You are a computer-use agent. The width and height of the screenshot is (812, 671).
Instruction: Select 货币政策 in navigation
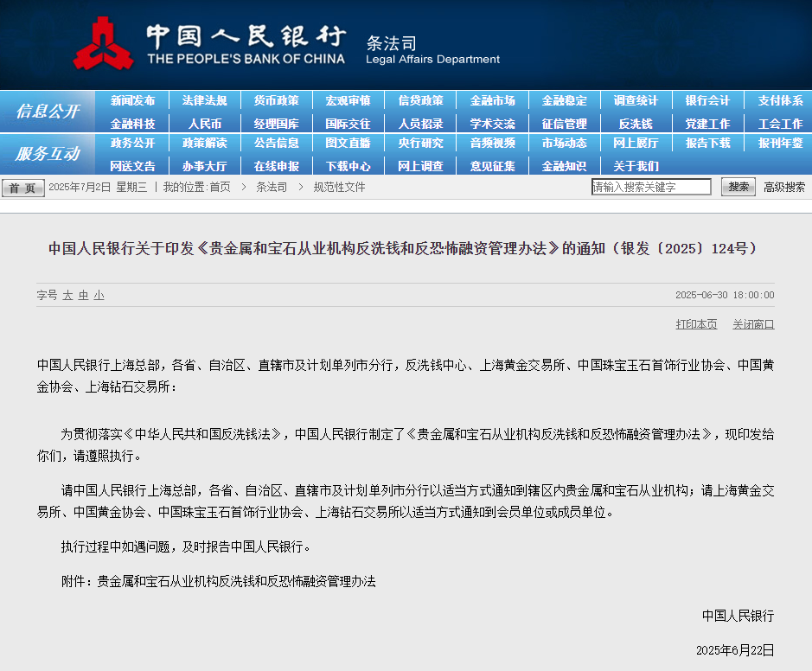click(x=277, y=100)
